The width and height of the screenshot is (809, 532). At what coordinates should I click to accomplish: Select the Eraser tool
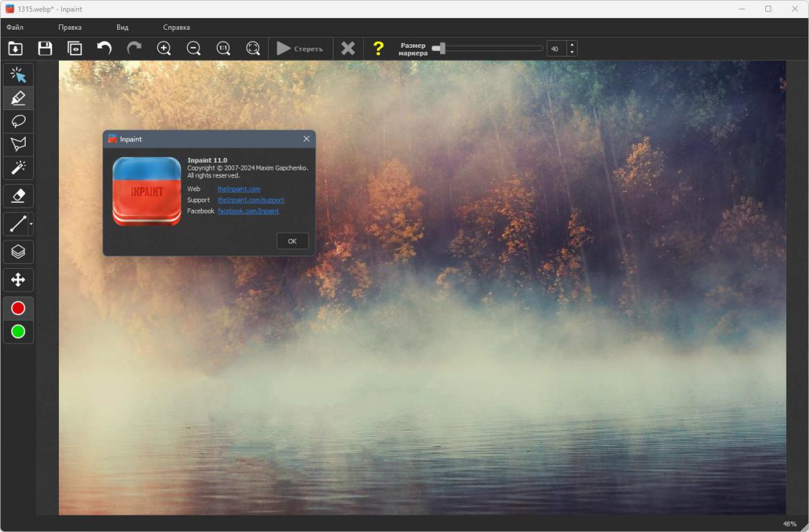[x=19, y=196]
